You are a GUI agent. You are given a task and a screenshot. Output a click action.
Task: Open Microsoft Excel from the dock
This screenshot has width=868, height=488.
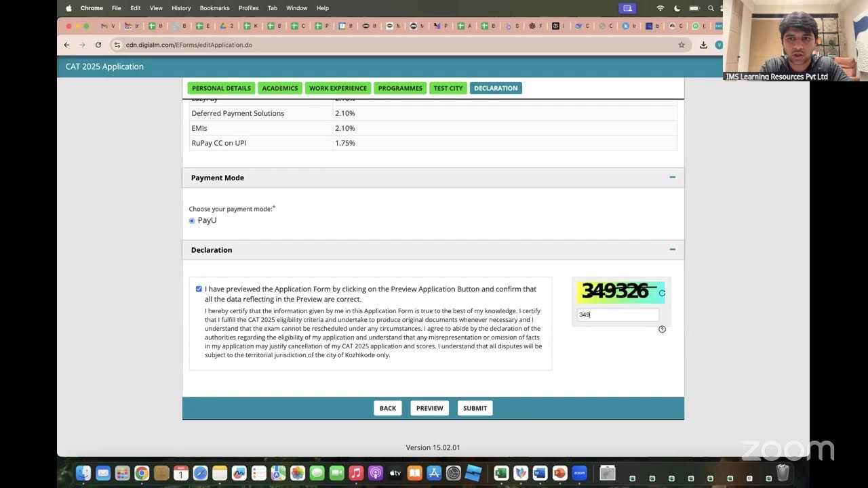pos(501,473)
